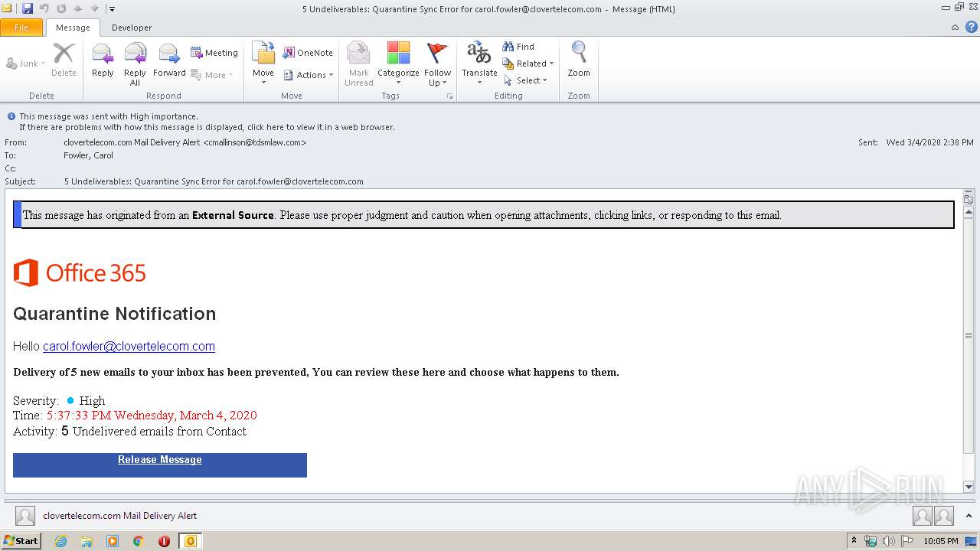980x551 pixels.
Task: Minimize the ribbon with the caret icon
Action: click(x=955, y=28)
